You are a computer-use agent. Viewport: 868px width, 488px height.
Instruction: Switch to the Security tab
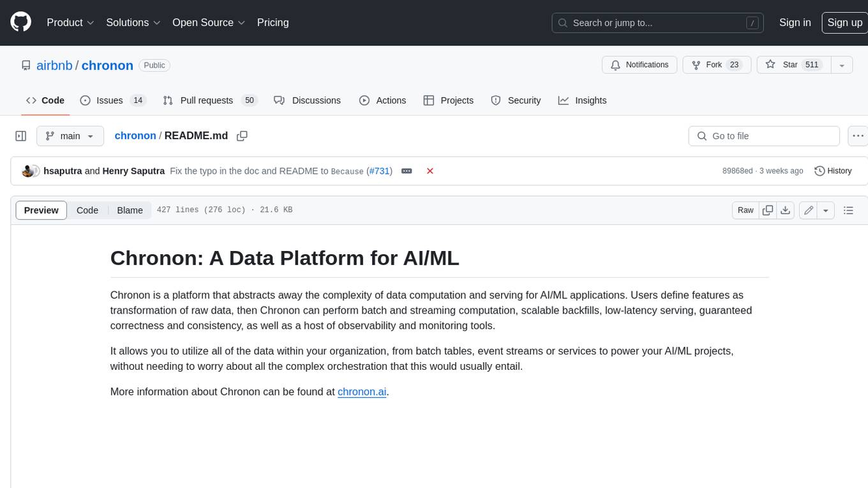point(516,100)
